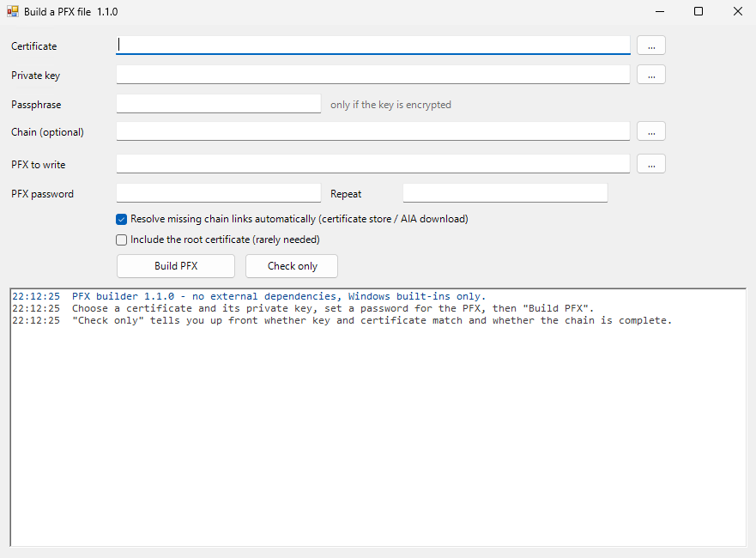756x558 pixels.
Task: Disable Resolve missing chain links automatically
Action: tap(122, 220)
